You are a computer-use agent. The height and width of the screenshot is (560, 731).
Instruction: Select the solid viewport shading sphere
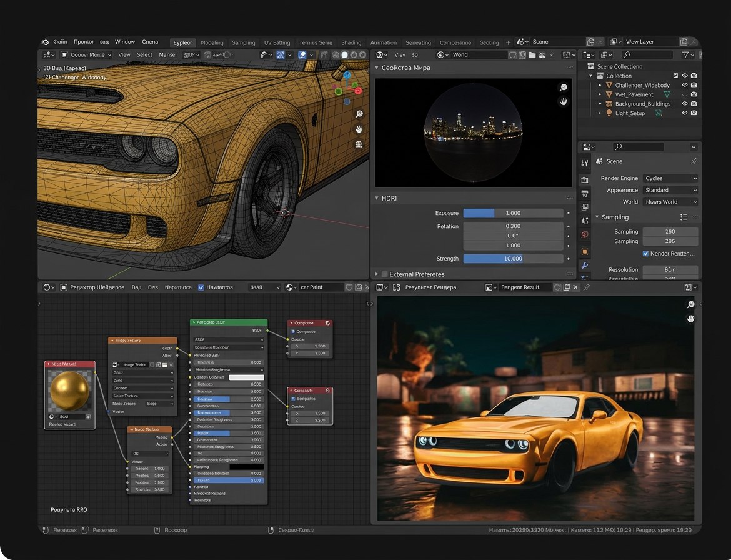(344, 55)
